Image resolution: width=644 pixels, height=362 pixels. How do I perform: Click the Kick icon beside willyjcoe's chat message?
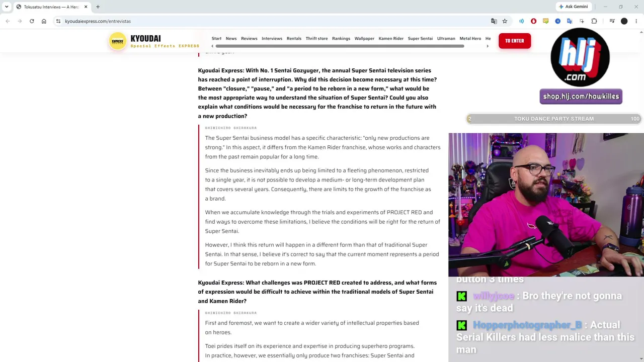pyautogui.click(x=461, y=296)
